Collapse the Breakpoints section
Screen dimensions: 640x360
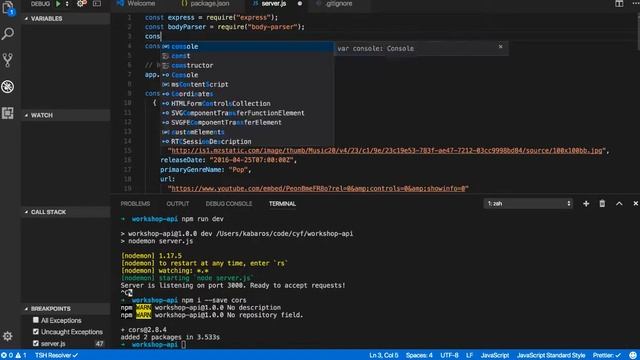[66, 309]
